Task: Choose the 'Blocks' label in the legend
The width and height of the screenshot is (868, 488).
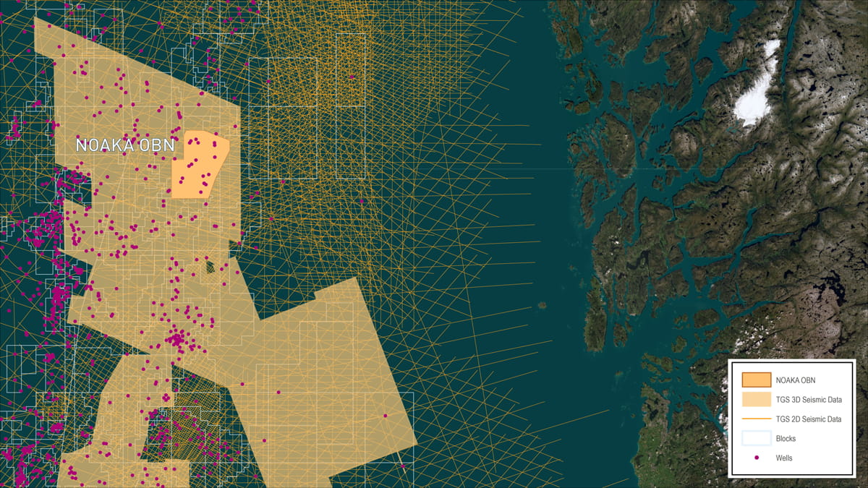Action: [786, 438]
